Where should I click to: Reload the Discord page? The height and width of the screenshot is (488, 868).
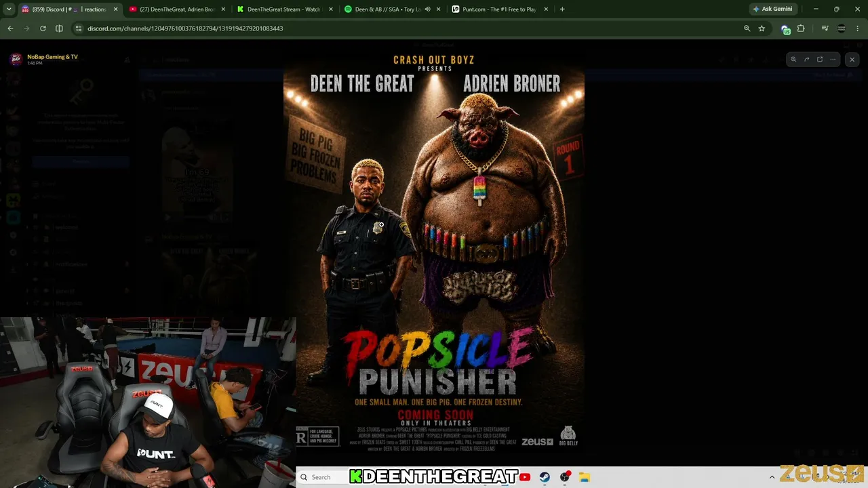pyautogui.click(x=43, y=28)
